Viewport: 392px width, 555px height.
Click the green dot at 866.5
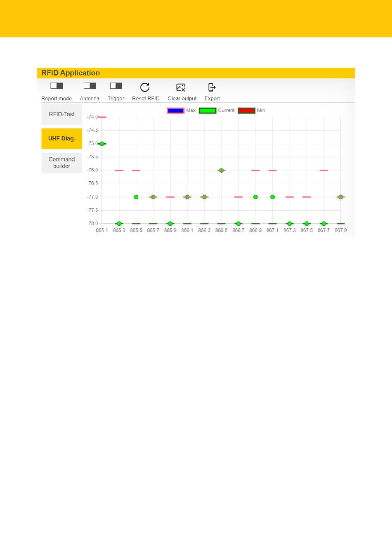222,170
